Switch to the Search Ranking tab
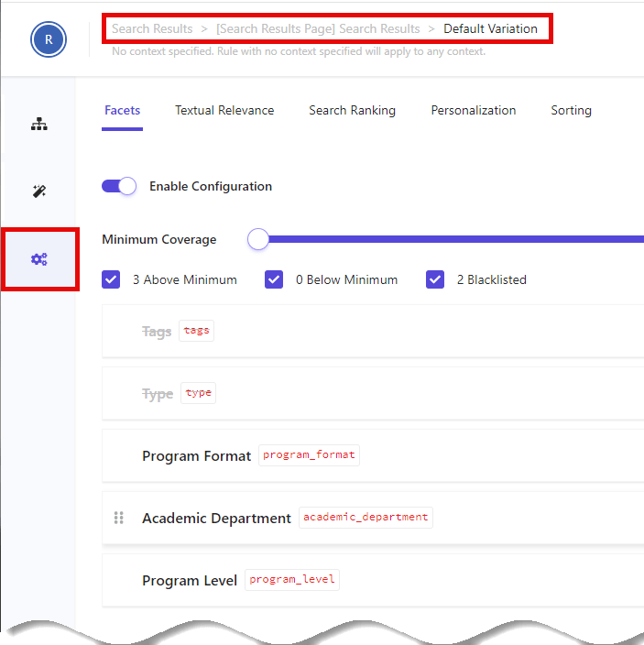The height and width of the screenshot is (645, 644). click(x=352, y=110)
